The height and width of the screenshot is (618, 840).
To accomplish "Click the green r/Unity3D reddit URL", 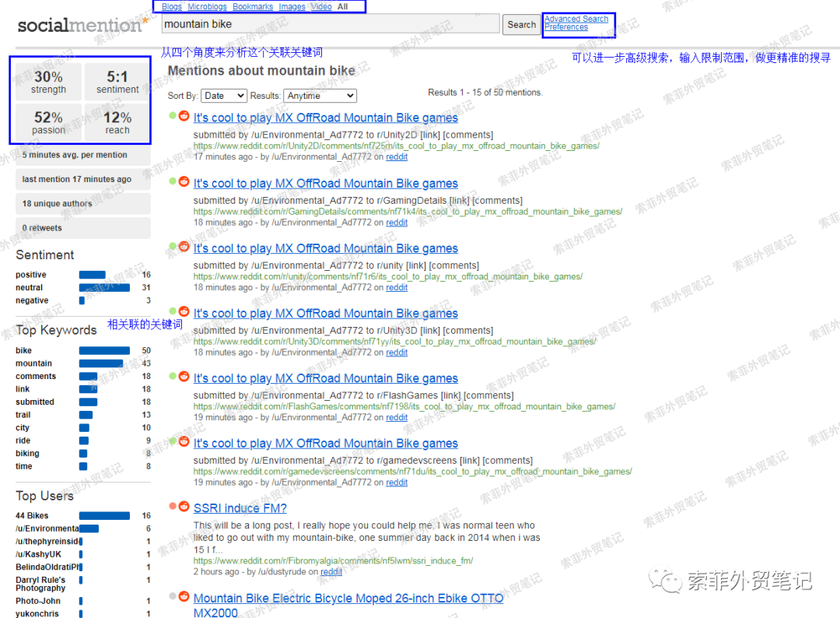I will pyautogui.click(x=394, y=342).
